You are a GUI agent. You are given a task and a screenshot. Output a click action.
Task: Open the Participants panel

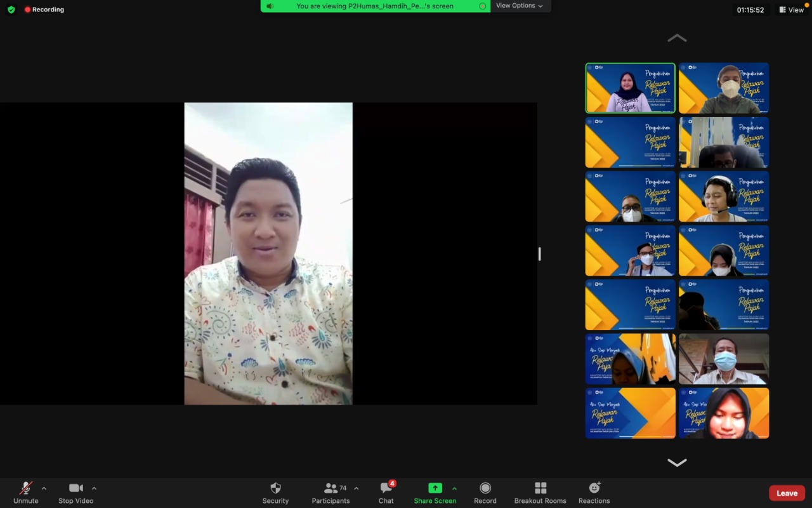pyautogui.click(x=331, y=492)
